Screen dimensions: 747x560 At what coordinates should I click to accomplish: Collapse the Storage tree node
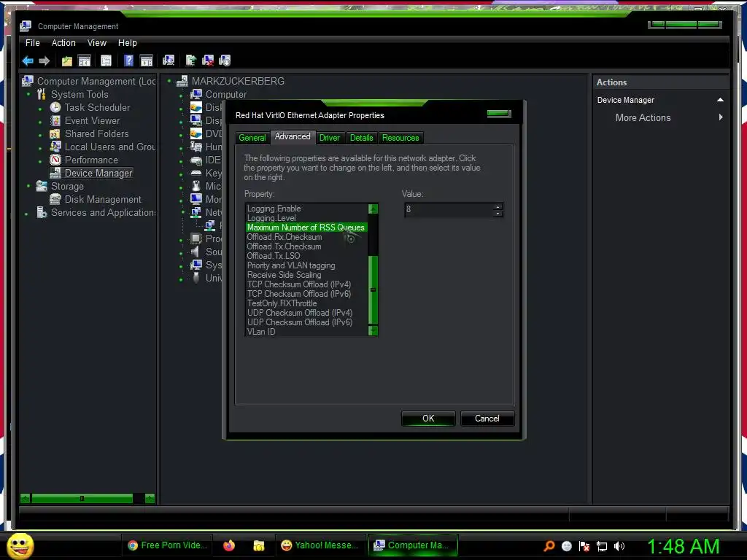(28, 186)
